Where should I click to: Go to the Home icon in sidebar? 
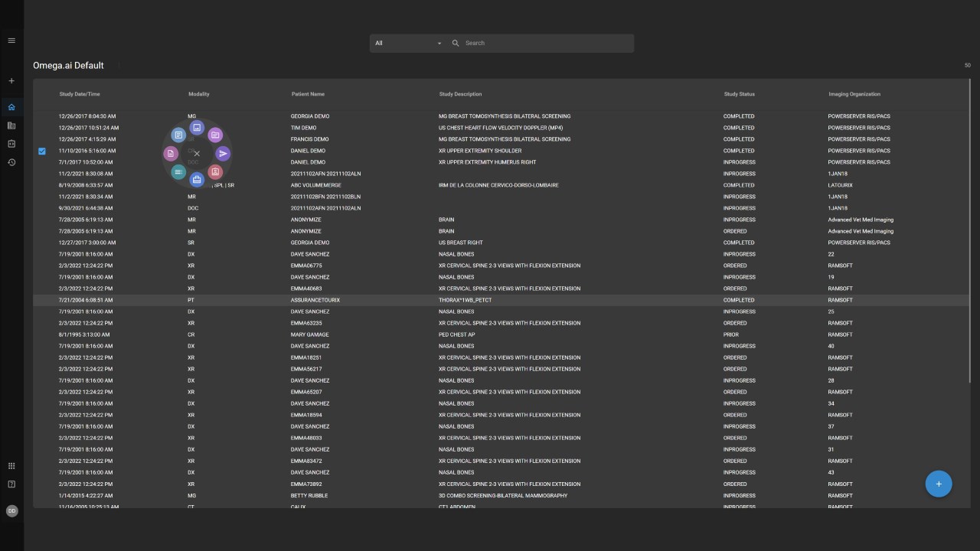(11, 107)
